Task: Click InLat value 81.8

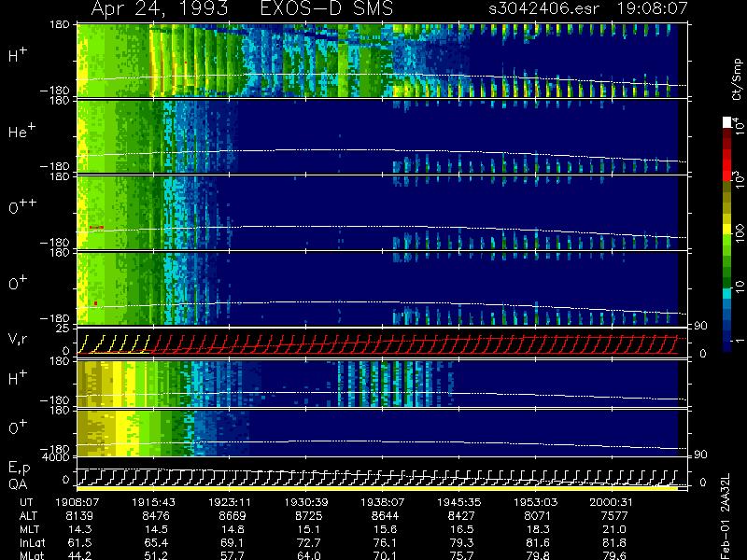Action: click(614, 542)
